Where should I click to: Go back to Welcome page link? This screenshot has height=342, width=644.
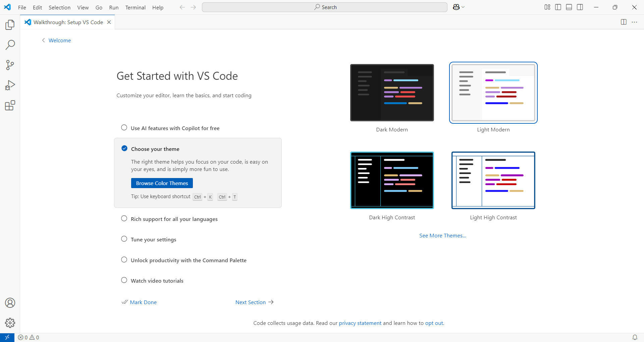(x=56, y=40)
